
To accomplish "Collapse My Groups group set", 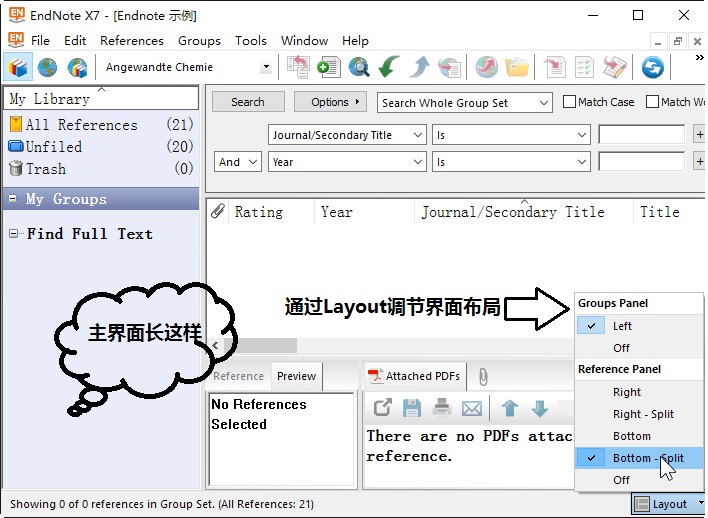I will click(13, 198).
